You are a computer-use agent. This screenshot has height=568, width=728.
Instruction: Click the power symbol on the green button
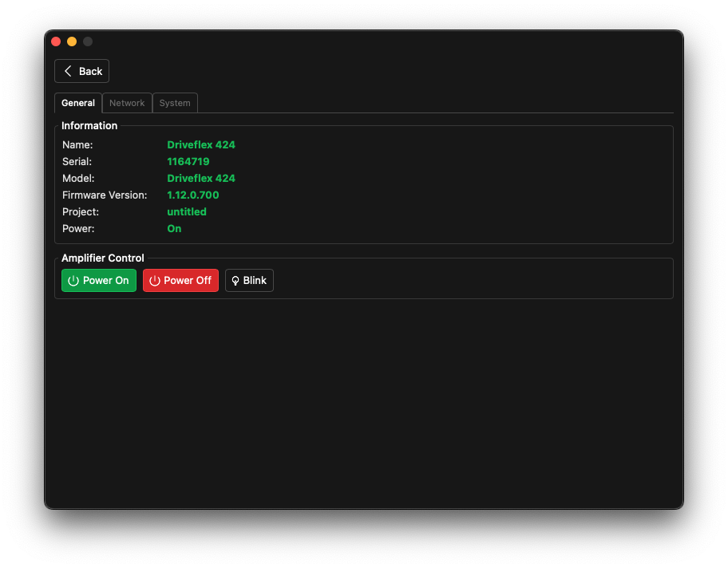click(x=73, y=281)
